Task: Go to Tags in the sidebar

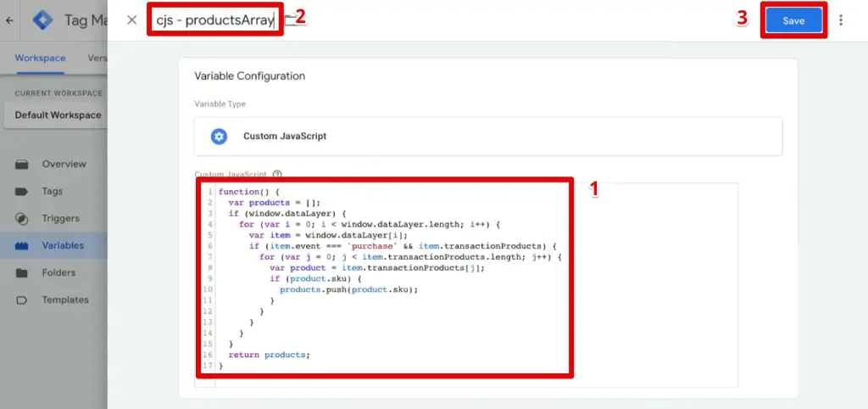Action: pos(52,191)
